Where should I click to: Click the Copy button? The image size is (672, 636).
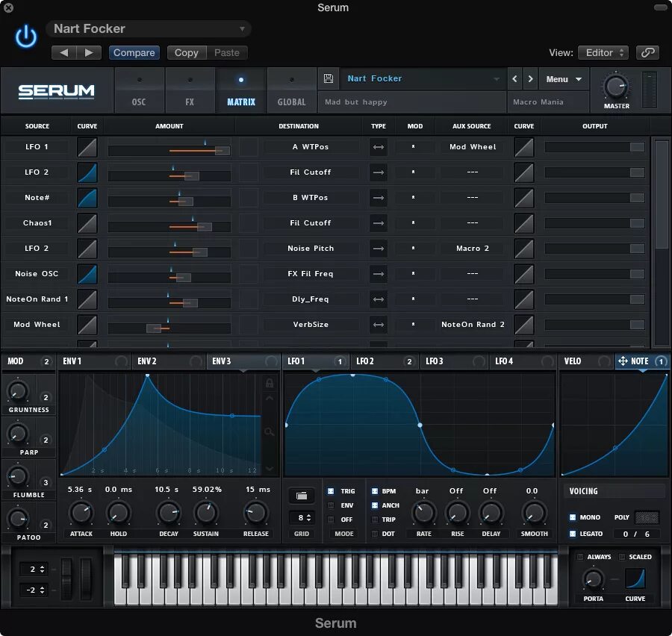pos(187,53)
